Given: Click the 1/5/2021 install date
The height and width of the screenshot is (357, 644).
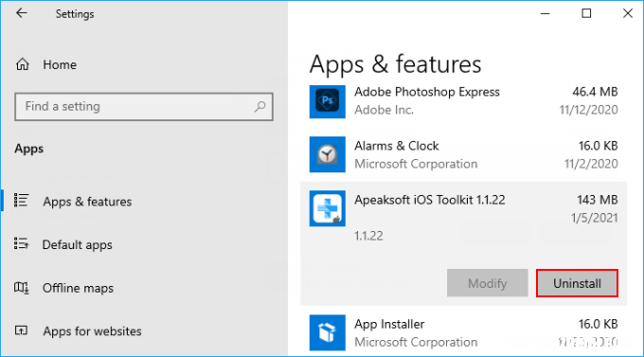Looking at the screenshot, I should click(x=595, y=218).
